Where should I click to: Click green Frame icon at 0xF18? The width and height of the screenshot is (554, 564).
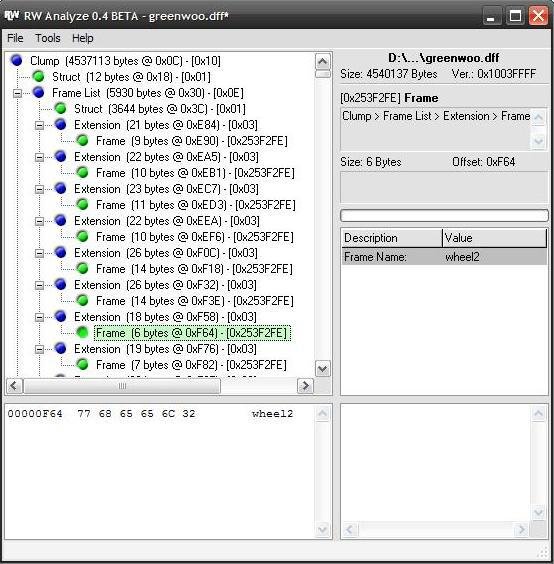pos(83,268)
